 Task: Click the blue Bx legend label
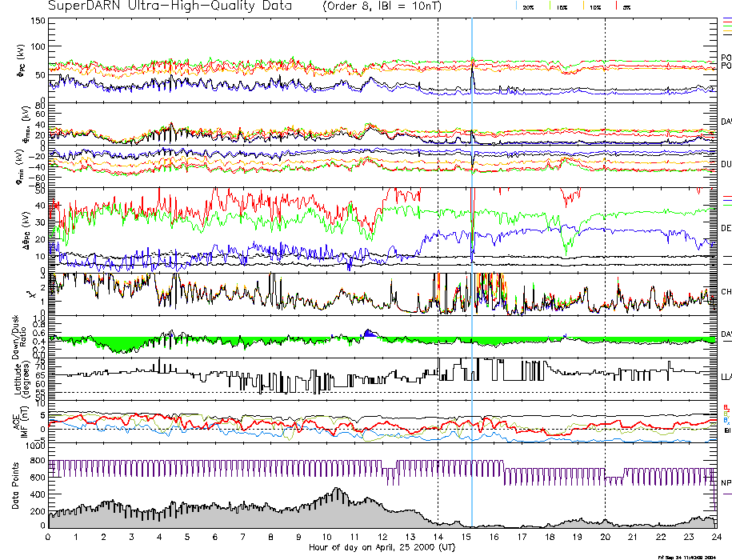click(725, 420)
